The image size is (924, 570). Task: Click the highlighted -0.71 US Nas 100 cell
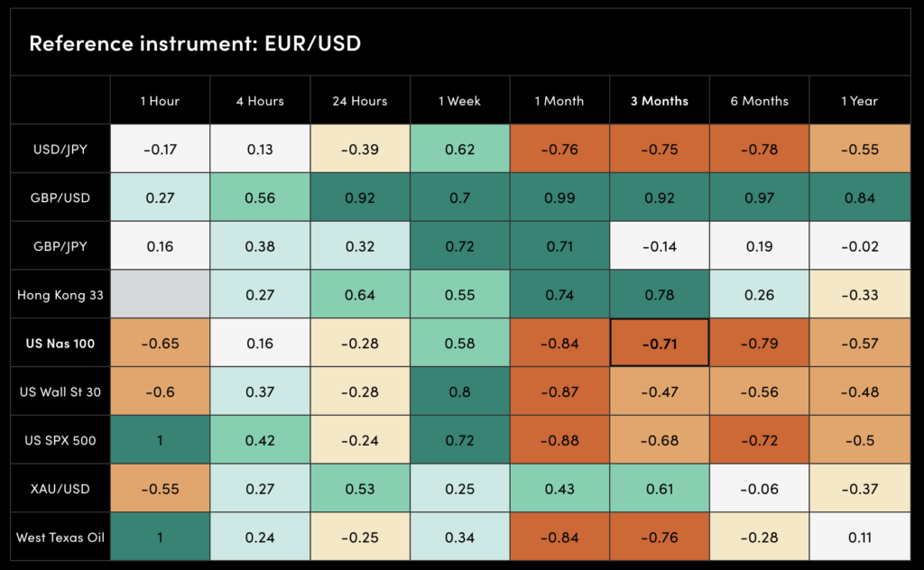(659, 344)
